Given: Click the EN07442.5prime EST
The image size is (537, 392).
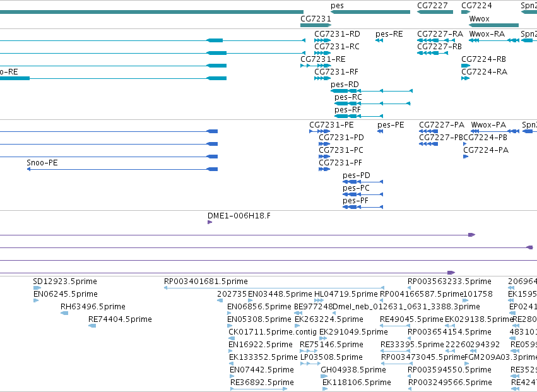Looking at the screenshot, I should pos(232,376).
